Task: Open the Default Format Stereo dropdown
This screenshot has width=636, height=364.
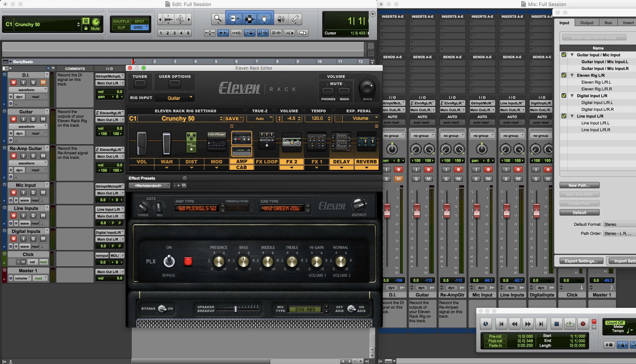Action: click(x=620, y=224)
